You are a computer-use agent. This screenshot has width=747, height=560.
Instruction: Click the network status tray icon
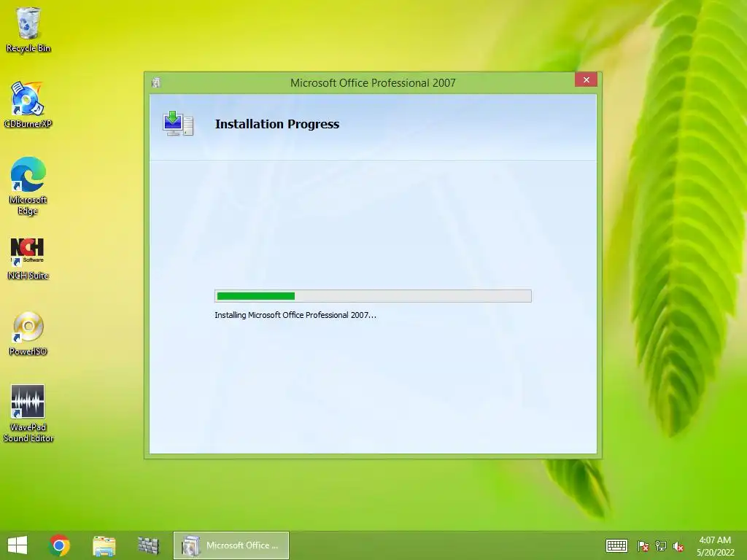coord(661,546)
